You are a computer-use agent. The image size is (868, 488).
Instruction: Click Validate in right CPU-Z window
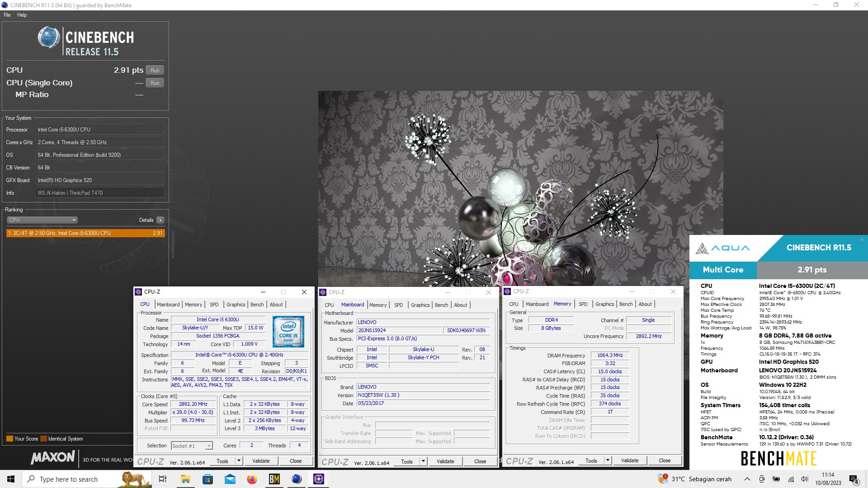pos(630,461)
